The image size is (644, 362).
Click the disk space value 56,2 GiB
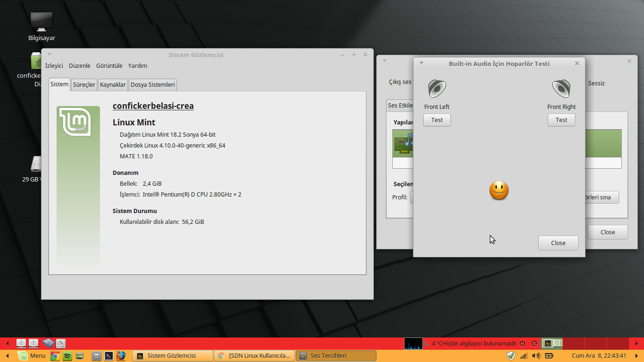[193, 222]
